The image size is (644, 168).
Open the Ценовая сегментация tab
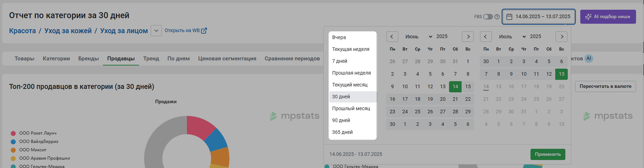(227, 59)
